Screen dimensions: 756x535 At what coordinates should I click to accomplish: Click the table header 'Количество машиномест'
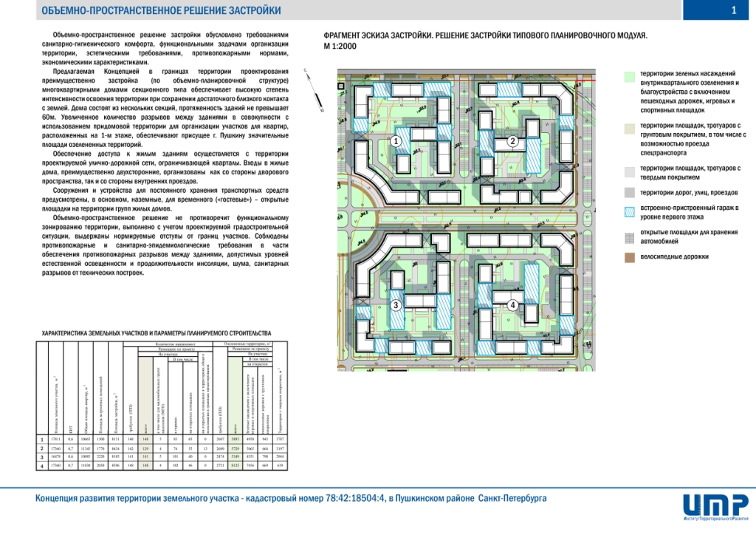tap(168, 344)
